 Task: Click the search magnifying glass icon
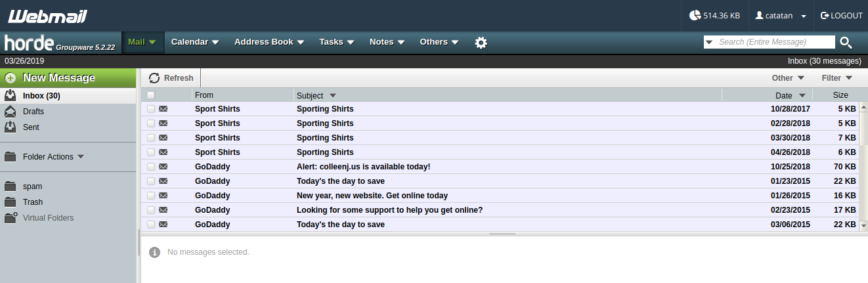click(x=846, y=43)
